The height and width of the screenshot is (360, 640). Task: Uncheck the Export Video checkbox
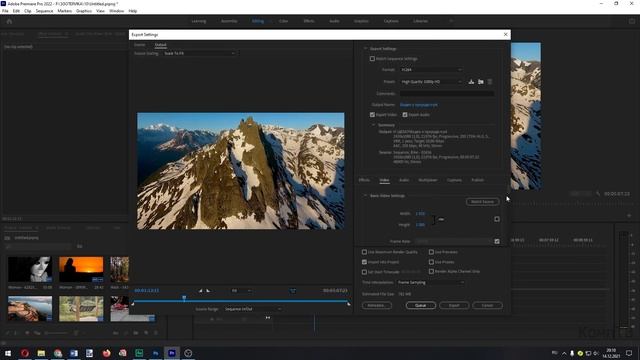(x=372, y=115)
